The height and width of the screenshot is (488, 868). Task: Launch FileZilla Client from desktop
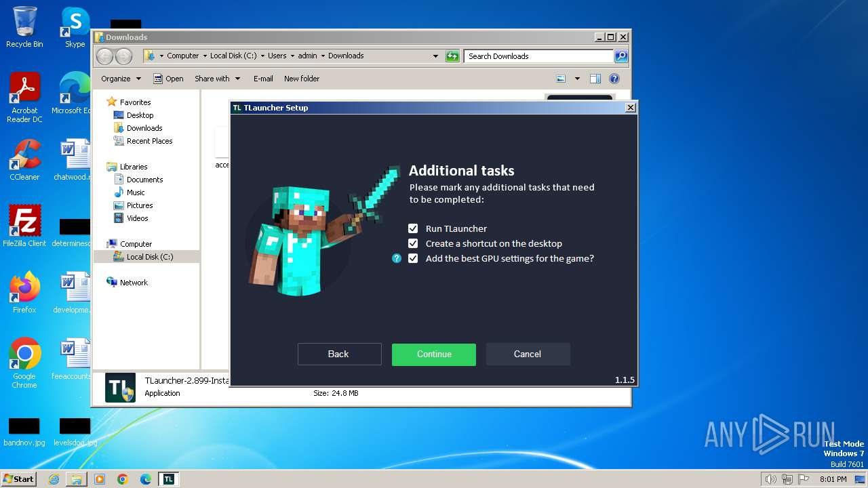(24, 226)
